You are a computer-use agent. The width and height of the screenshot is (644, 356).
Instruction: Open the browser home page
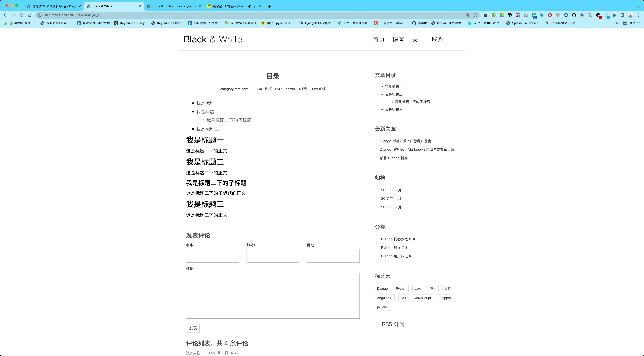click(x=30, y=15)
